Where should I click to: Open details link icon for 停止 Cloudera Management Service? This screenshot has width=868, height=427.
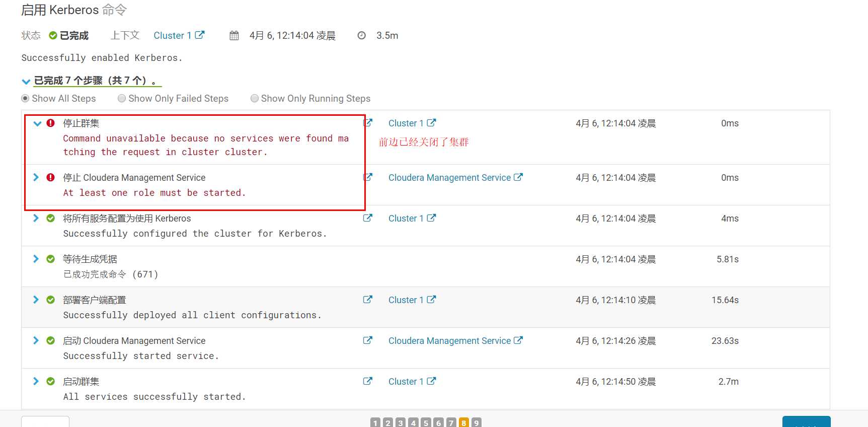tap(368, 177)
